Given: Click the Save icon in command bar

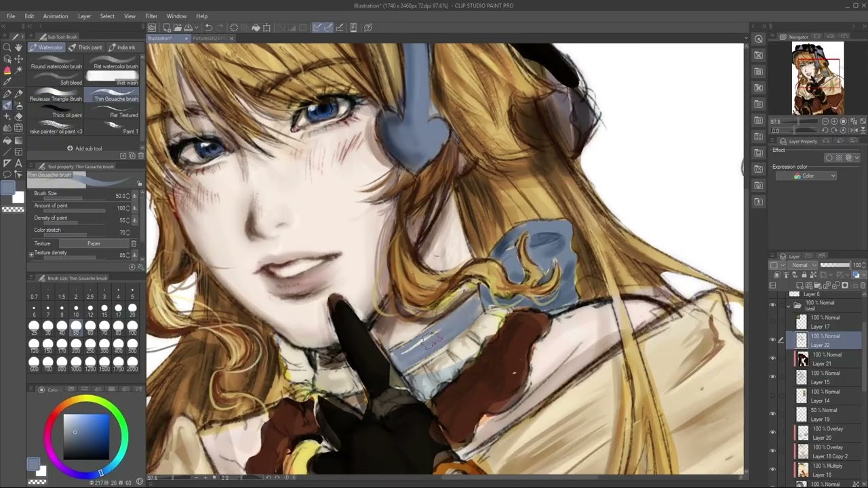Looking at the screenshot, I should tap(188, 28).
